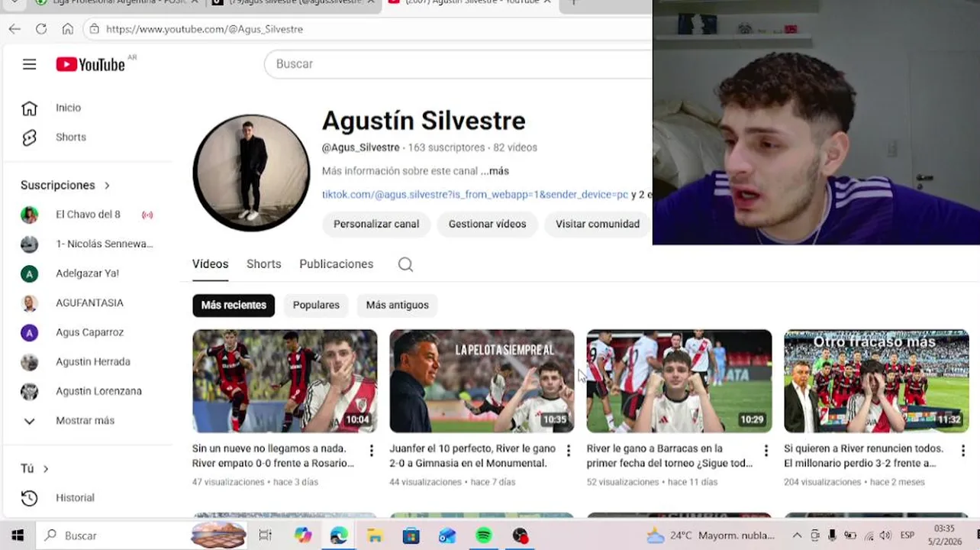Viewport: 980px width, 550px height.
Task: Switch to the Videos tab
Action: [210, 264]
